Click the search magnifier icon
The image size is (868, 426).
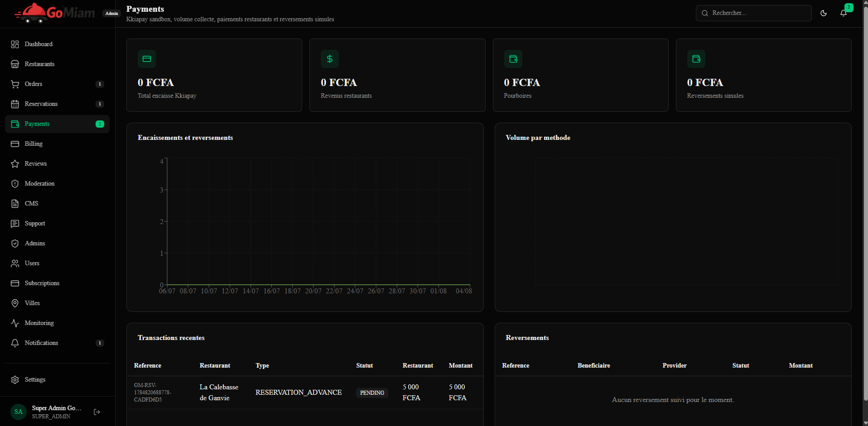pyautogui.click(x=705, y=13)
